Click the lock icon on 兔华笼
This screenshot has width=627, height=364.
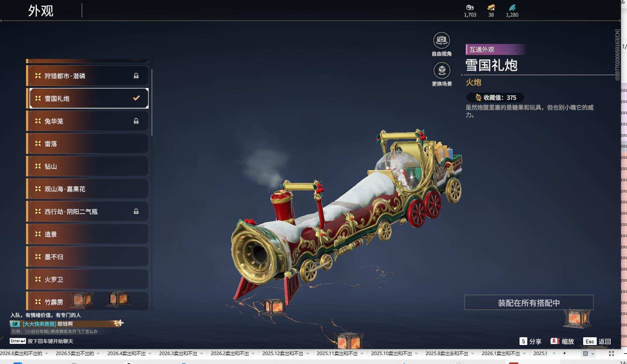(136, 121)
